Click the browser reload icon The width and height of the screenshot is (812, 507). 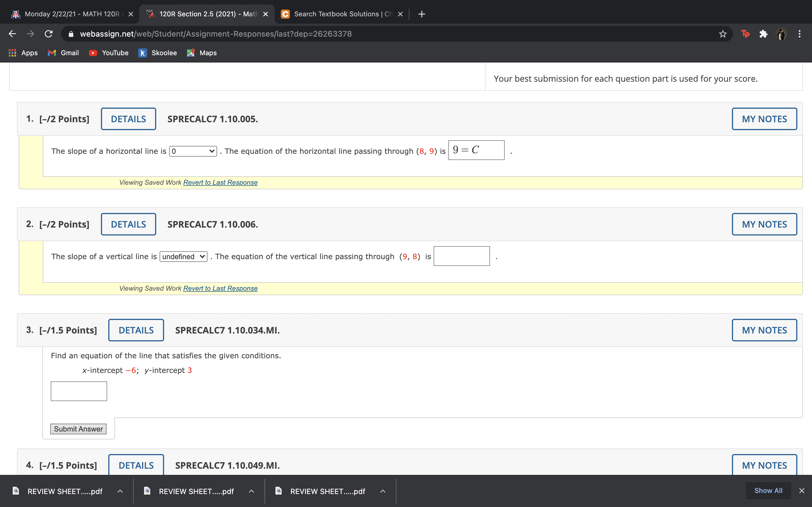[49, 34]
